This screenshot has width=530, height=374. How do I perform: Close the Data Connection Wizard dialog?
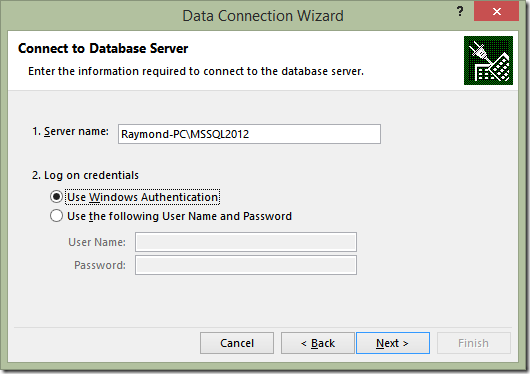pyautogui.click(x=496, y=11)
